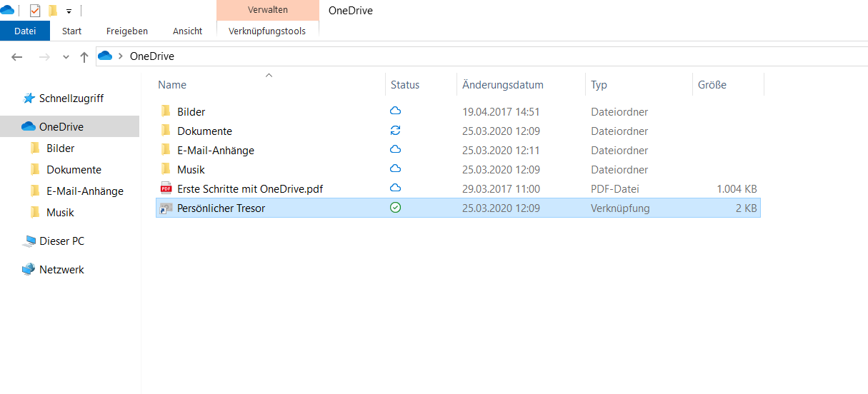Click the Bilder folder icon in file list
This screenshot has width=868, height=394.
pyautogui.click(x=166, y=111)
